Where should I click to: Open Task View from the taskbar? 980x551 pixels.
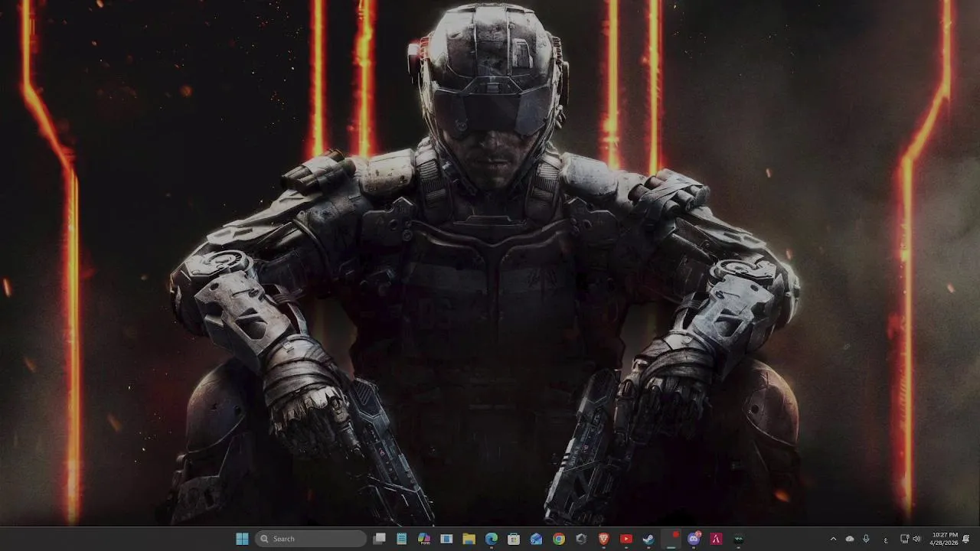pyautogui.click(x=379, y=539)
